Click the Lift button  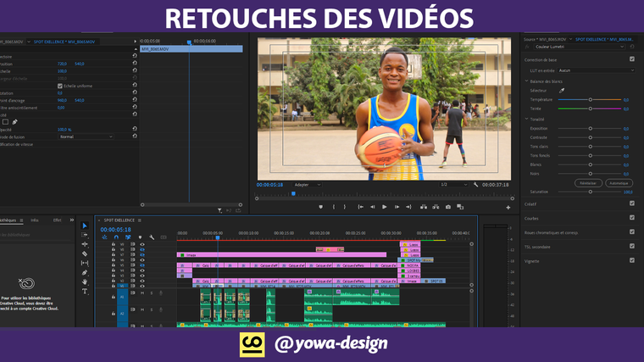[x=424, y=207]
